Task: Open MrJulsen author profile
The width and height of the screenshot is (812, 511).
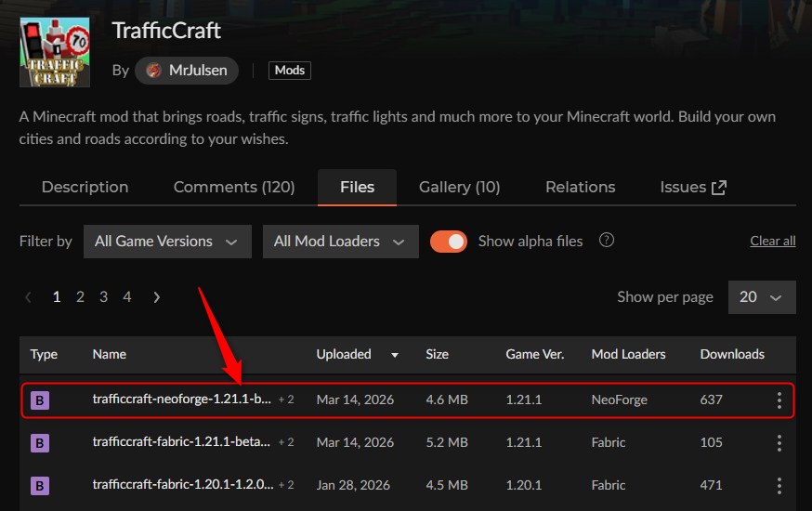Action: coord(187,71)
